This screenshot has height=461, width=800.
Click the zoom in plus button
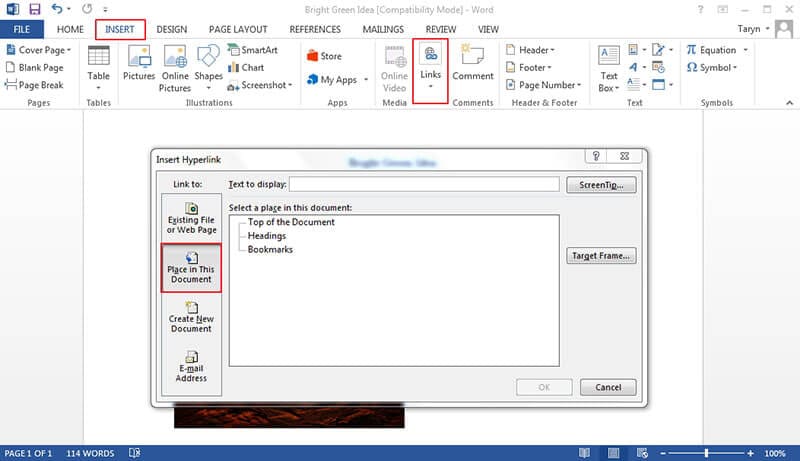tap(750, 453)
